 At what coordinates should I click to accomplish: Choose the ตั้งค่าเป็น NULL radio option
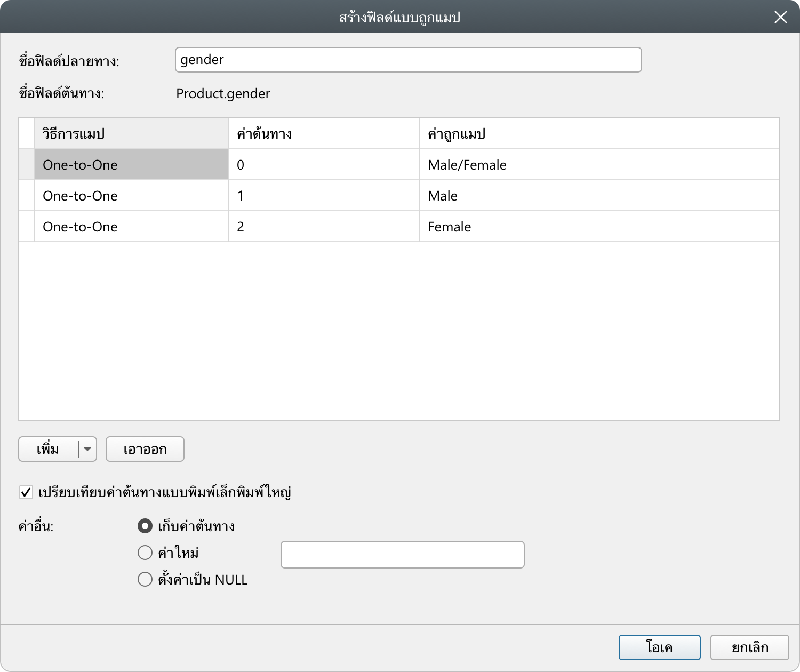pyautogui.click(x=145, y=579)
